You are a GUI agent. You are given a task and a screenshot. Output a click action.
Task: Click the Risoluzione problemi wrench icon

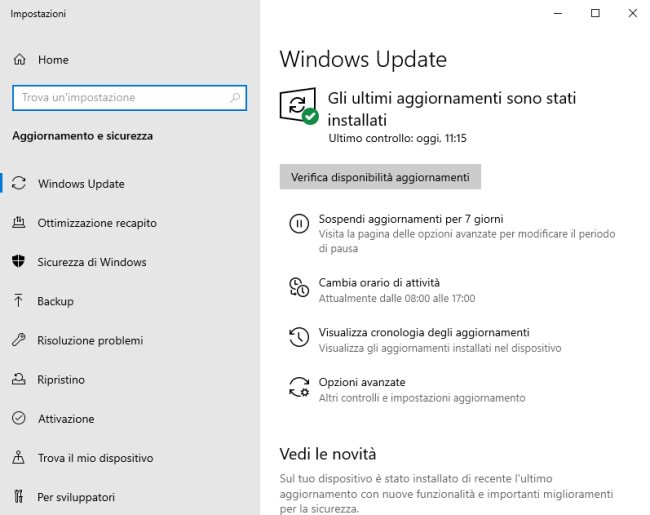coord(19,340)
